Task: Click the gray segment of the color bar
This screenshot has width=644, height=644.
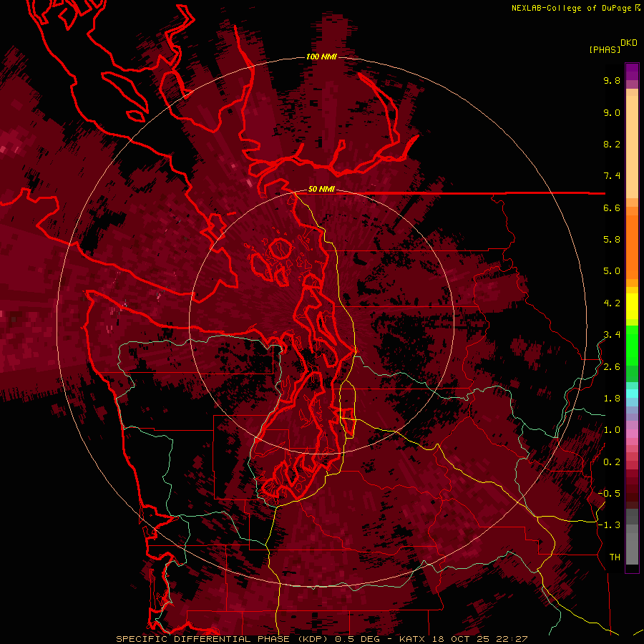Action: pos(632,538)
